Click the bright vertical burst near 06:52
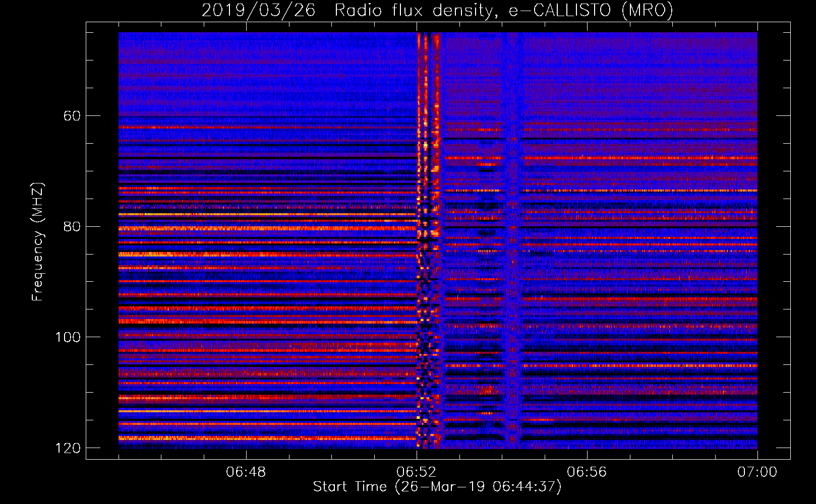The height and width of the screenshot is (504, 816). click(429, 240)
